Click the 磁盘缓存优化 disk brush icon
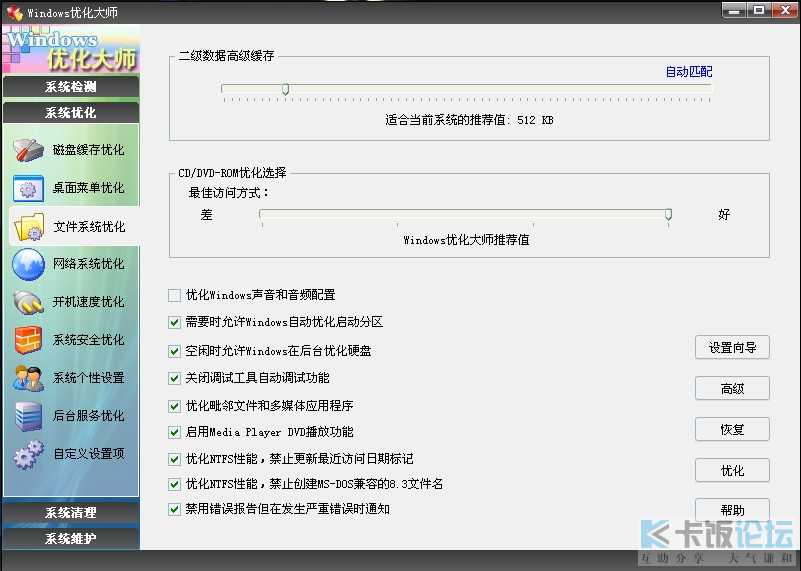The height and width of the screenshot is (571, 801). 28,150
